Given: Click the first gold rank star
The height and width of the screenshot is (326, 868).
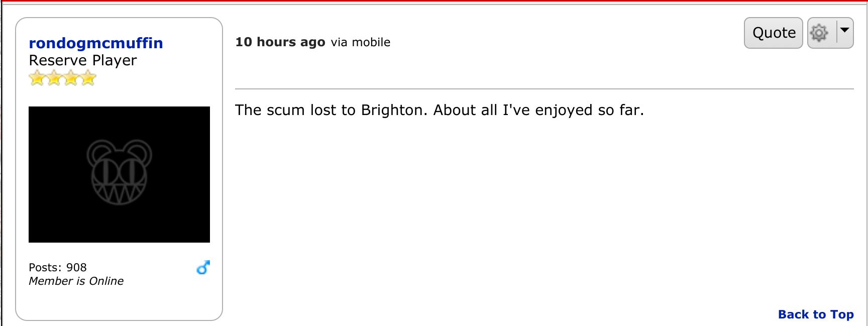Looking at the screenshot, I should 37,78.
